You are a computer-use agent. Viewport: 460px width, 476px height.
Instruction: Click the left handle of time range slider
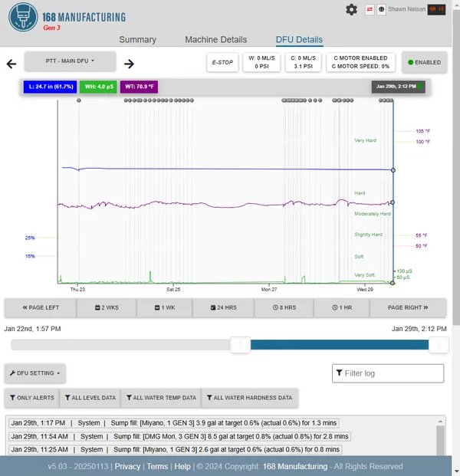pyautogui.click(x=241, y=345)
